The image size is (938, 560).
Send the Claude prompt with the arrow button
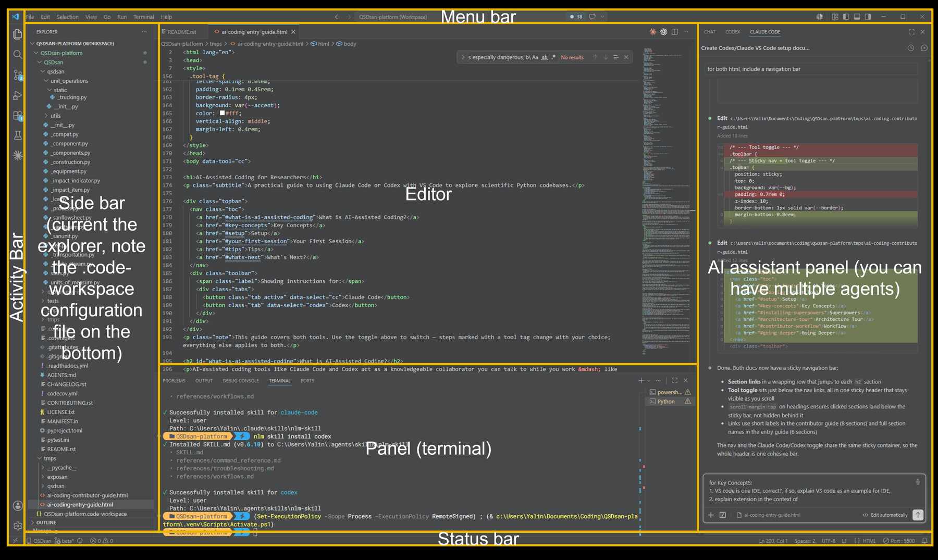[918, 515]
